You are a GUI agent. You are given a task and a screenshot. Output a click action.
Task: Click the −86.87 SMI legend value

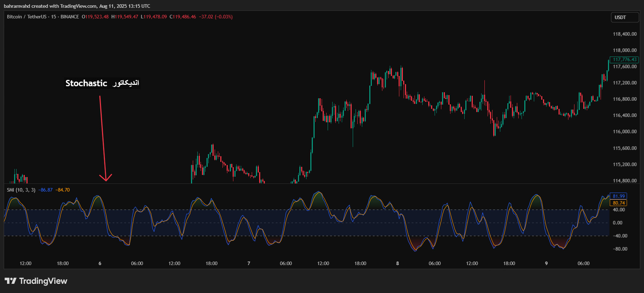click(46, 190)
